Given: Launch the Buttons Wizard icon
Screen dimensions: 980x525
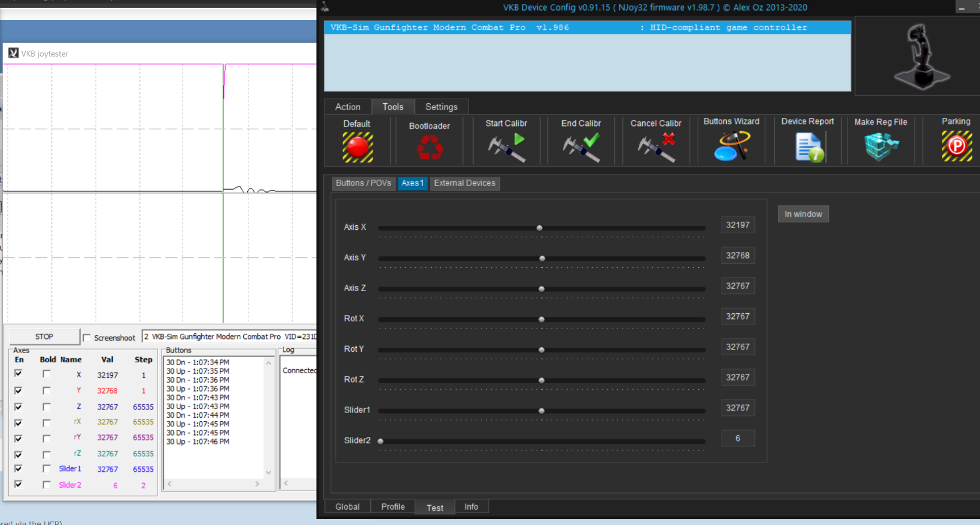Looking at the screenshot, I should [731, 146].
